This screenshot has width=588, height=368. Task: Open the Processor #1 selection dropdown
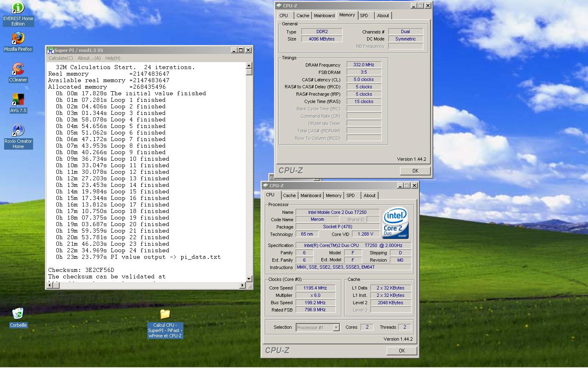click(318, 328)
